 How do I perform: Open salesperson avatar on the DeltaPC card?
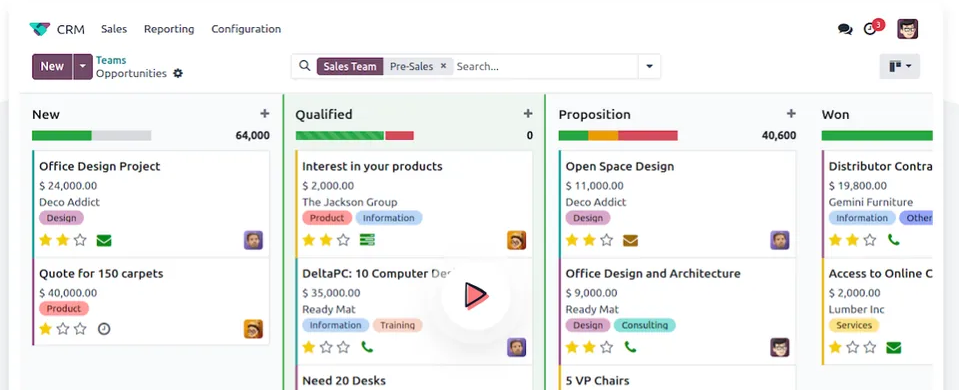coord(516,347)
